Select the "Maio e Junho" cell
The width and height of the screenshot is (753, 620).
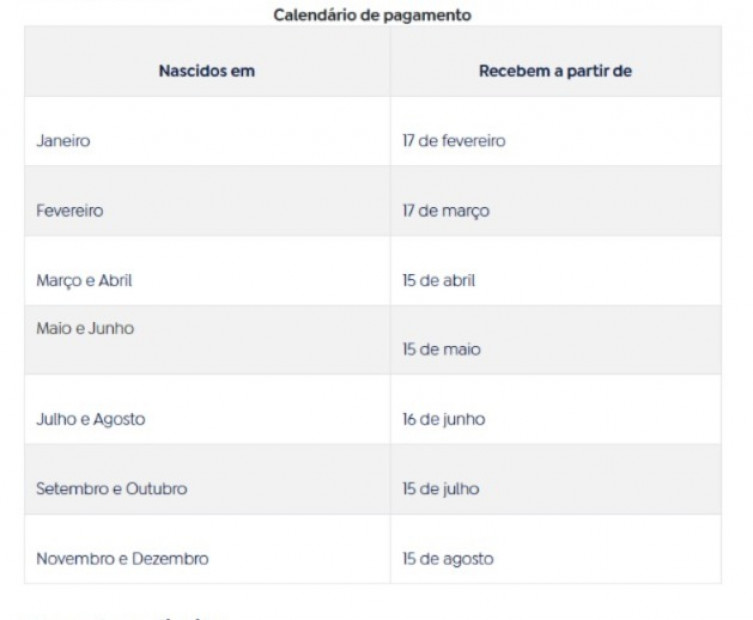pos(84,327)
